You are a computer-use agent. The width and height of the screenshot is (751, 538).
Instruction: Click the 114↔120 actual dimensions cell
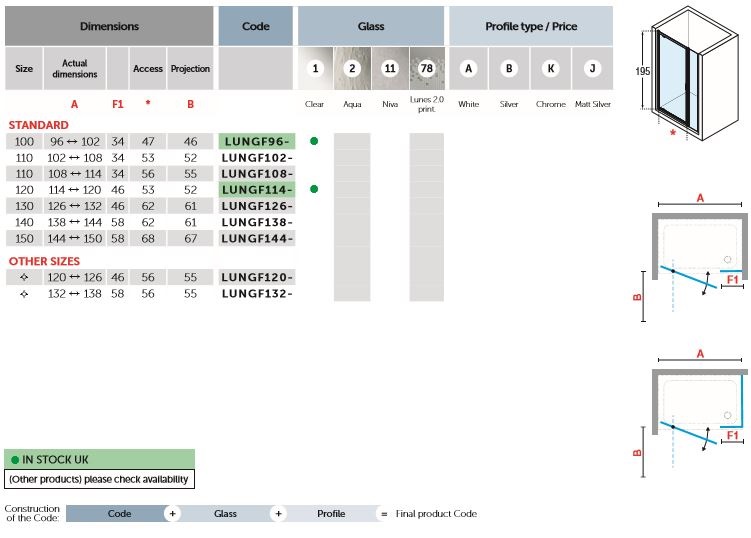click(x=75, y=190)
